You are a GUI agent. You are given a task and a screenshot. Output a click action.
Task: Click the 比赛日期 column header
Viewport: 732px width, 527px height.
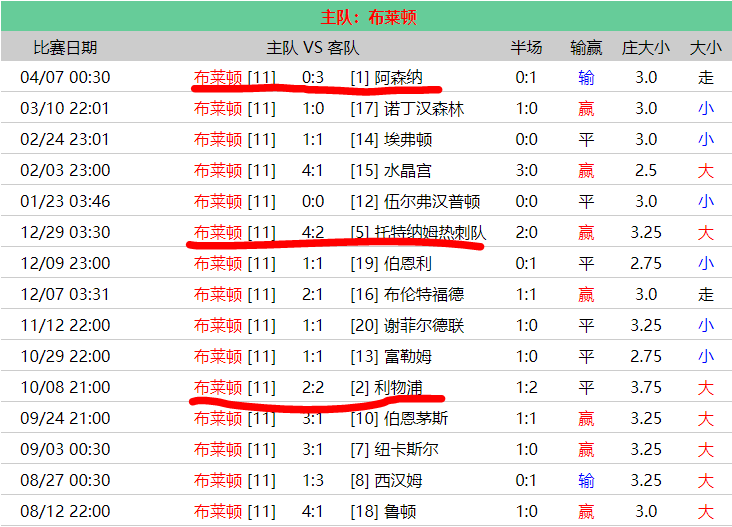65,47
